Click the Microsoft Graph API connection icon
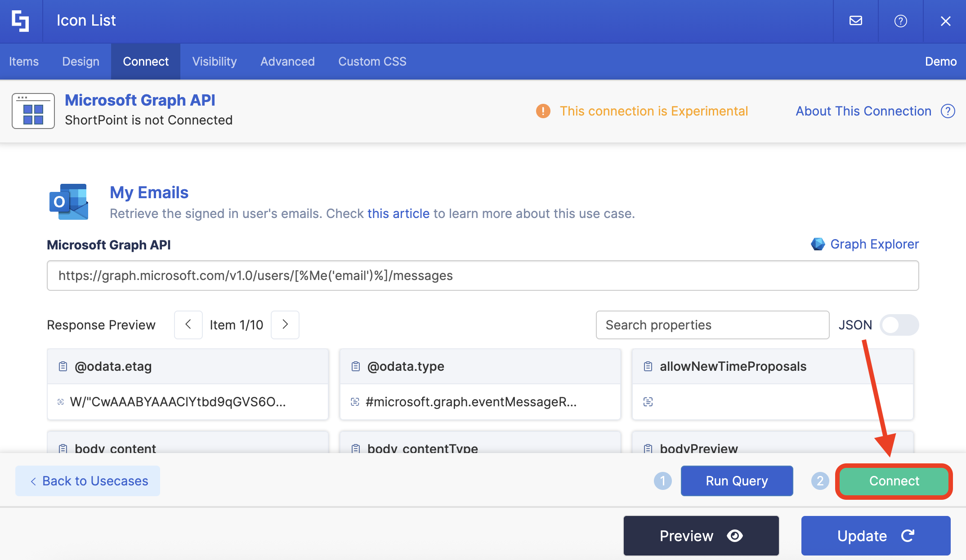Viewport: 966px width, 560px height. coord(33,111)
